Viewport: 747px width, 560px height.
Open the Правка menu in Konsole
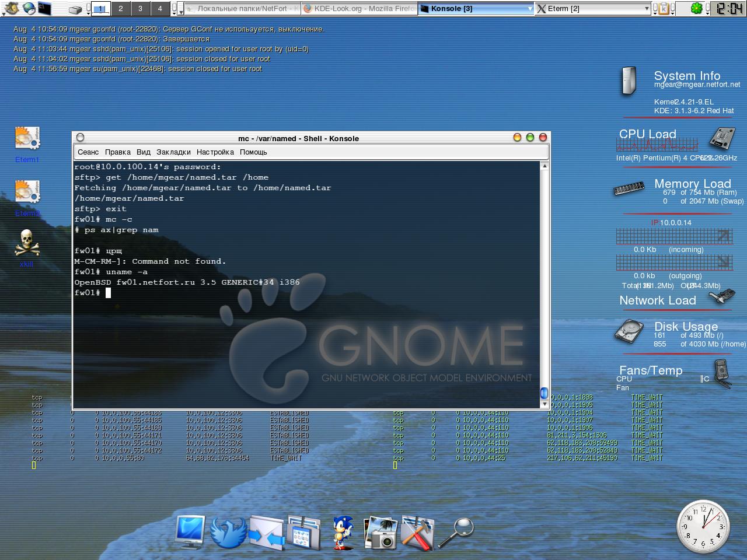pyautogui.click(x=117, y=152)
